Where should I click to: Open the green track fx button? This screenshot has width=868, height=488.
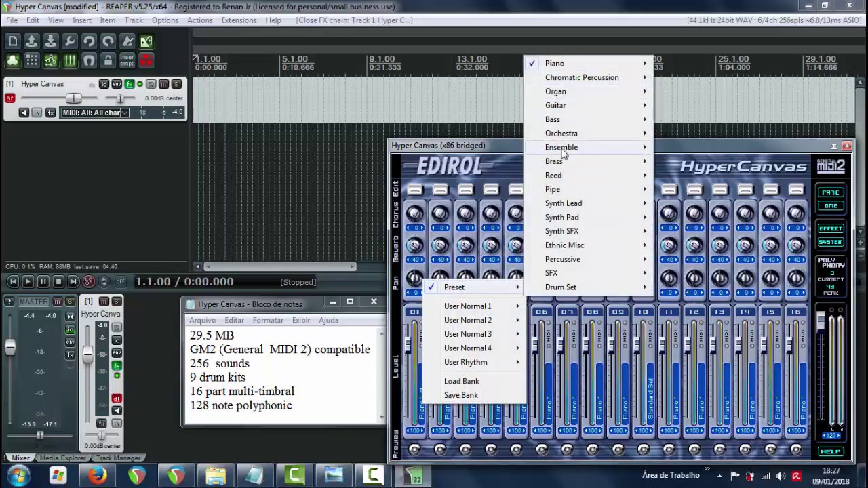(x=129, y=84)
